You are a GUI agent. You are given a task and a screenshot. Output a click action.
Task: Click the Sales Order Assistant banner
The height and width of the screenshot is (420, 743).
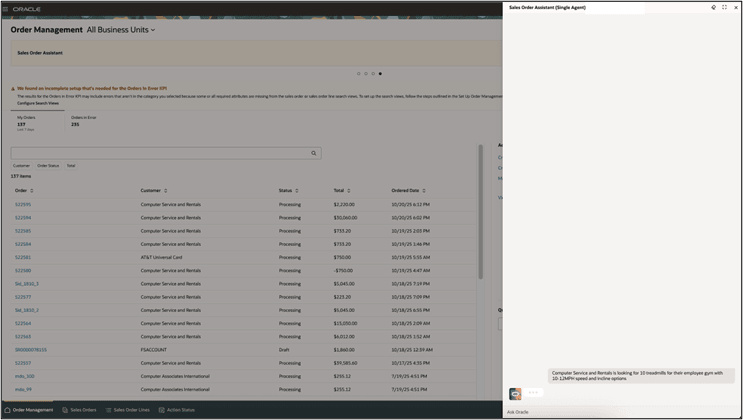256,53
